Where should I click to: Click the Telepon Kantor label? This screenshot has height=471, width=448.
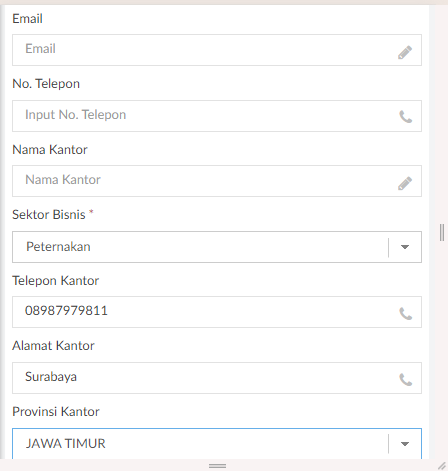coord(55,281)
